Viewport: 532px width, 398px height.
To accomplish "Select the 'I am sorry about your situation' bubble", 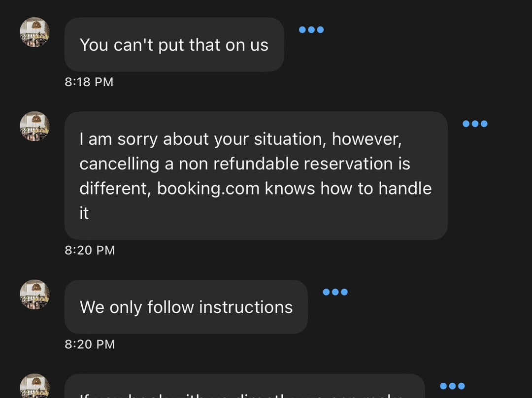I will pyautogui.click(x=256, y=176).
